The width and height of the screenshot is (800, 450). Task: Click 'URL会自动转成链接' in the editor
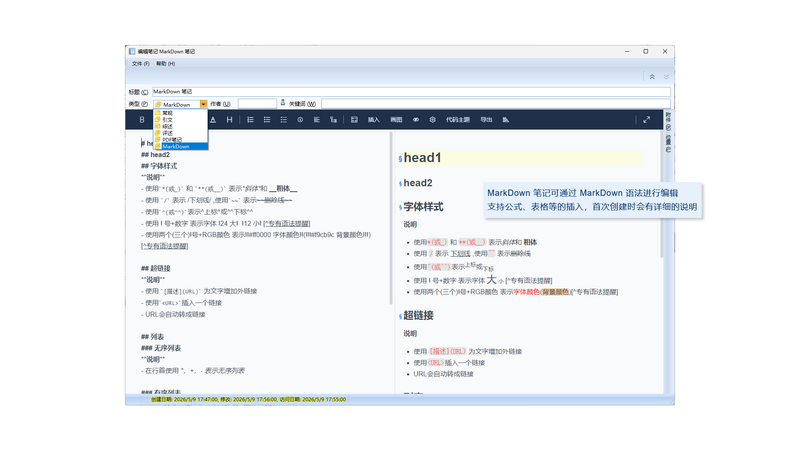[x=175, y=314]
